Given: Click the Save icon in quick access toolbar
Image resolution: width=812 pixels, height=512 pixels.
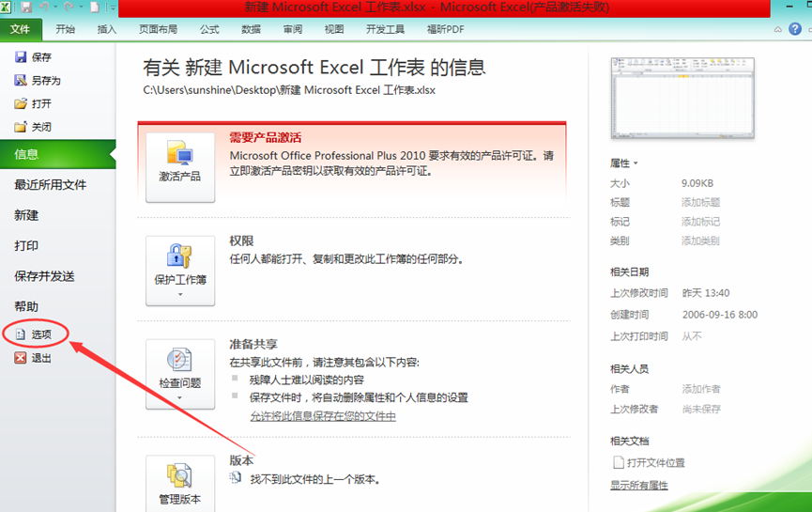Looking at the screenshot, I should tap(26, 8).
